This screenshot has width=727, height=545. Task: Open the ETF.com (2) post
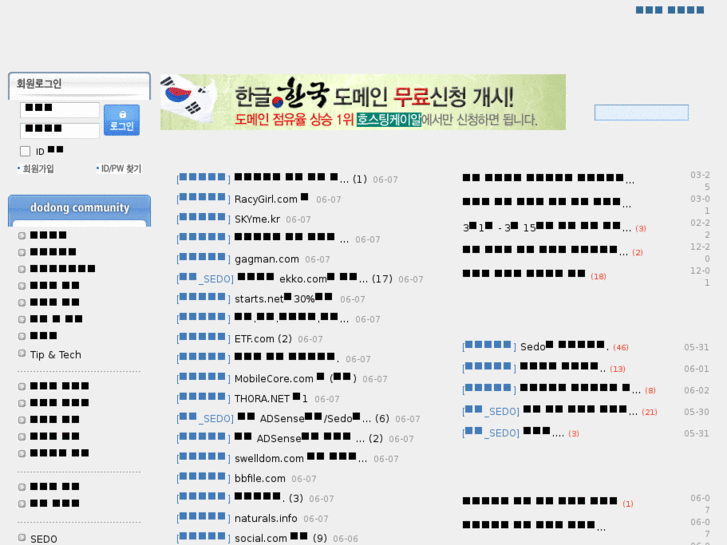pyautogui.click(x=263, y=339)
